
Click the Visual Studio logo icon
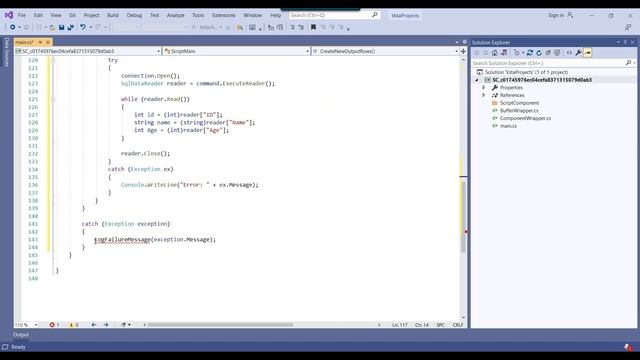[9, 15]
